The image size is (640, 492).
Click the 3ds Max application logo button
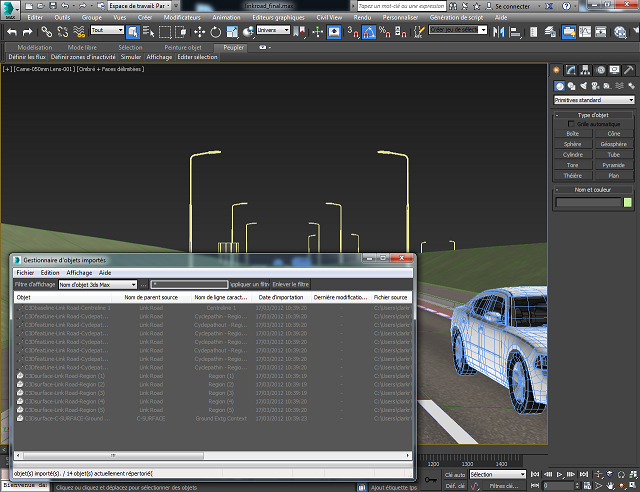tap(10, 8)
